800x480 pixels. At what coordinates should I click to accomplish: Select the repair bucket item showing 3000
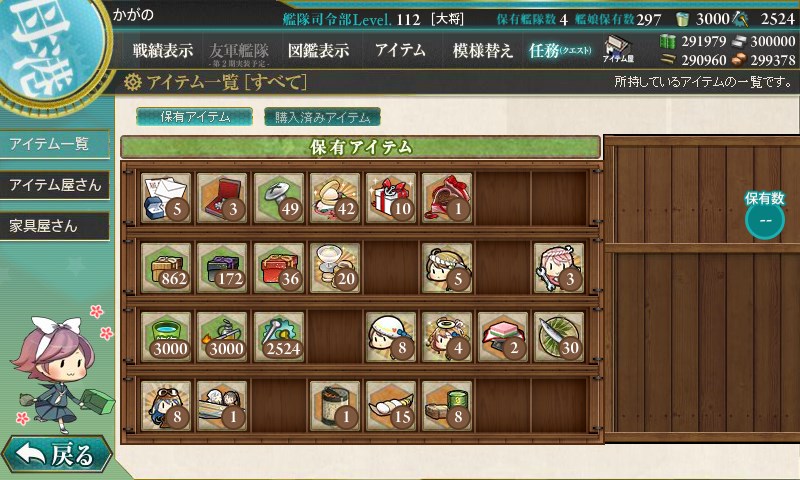tap(166, 337)
